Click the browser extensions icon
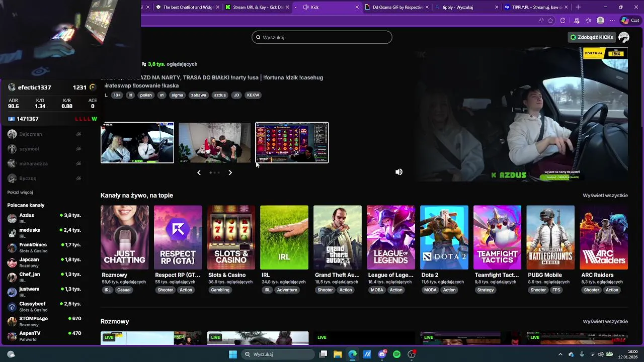Image resolution: width=644 pixels, height=362 pixels. click(x=563, y=21)
